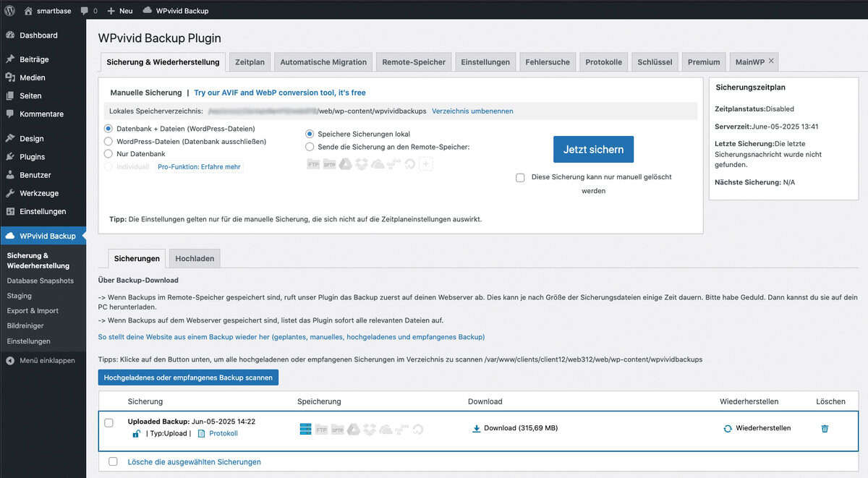Open the restore-from-backup guide link

(292, 337)
